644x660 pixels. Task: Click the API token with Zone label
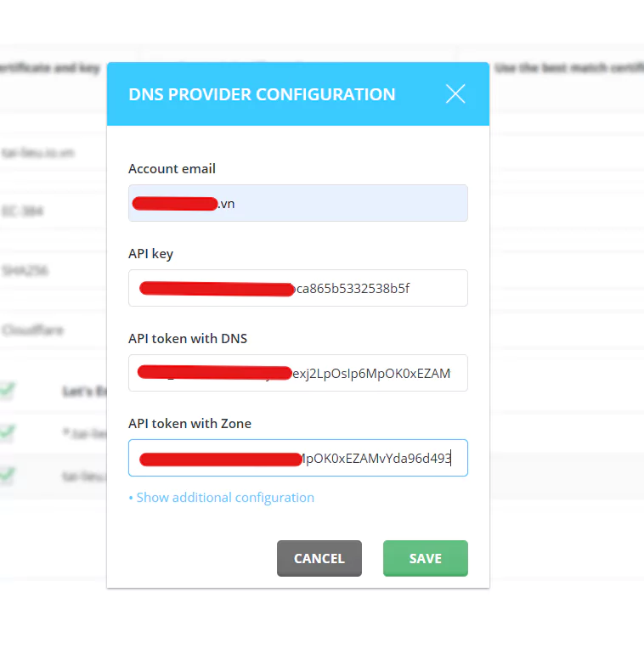coord(189,423)
